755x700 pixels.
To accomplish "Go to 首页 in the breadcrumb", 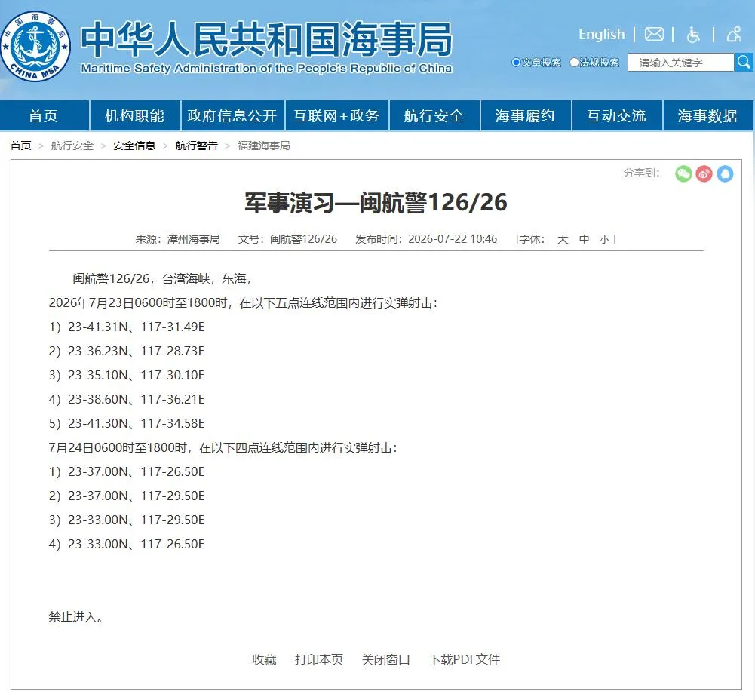I will point(20,146).
